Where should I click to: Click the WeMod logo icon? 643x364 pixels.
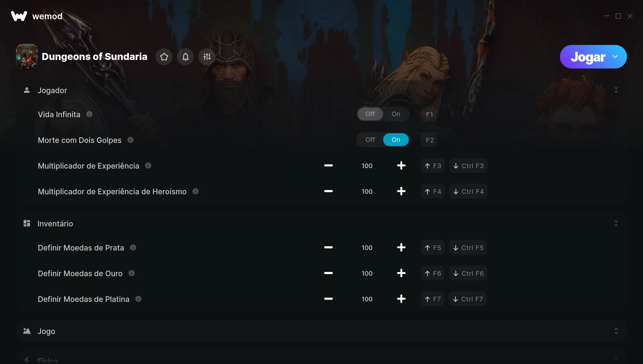tap(19, 16)
